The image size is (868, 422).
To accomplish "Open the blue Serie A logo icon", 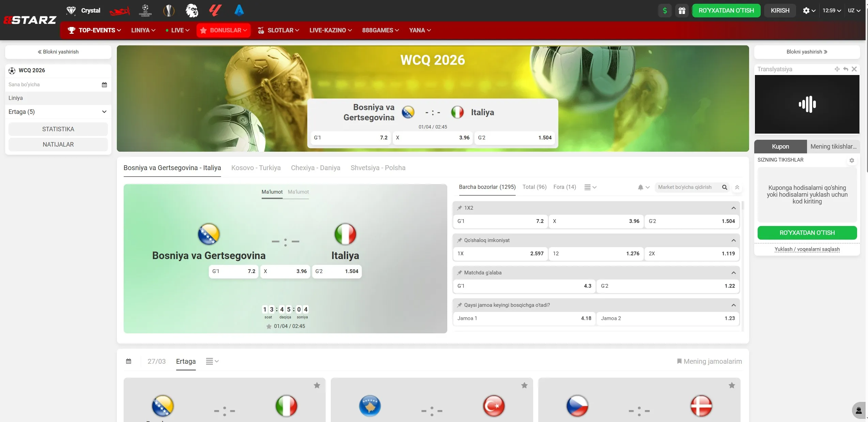I will pyautogui.click(x=239, y=11).
